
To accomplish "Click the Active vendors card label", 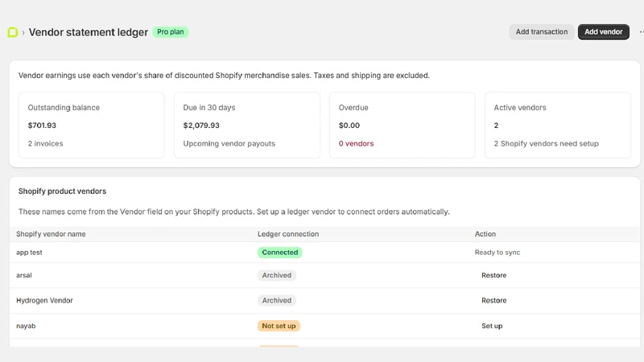I will pos(520,108).
